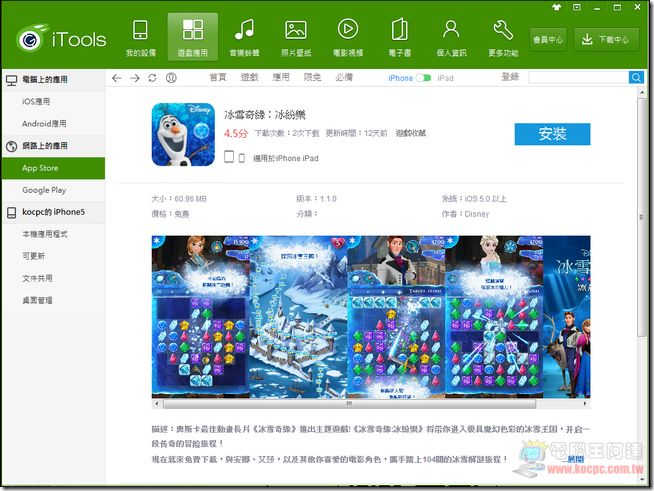Image resolution: width=654 pixels, height=491 pixels.
Task: Click the screenshot scrollbar left arrow
Action: (156, 403)
